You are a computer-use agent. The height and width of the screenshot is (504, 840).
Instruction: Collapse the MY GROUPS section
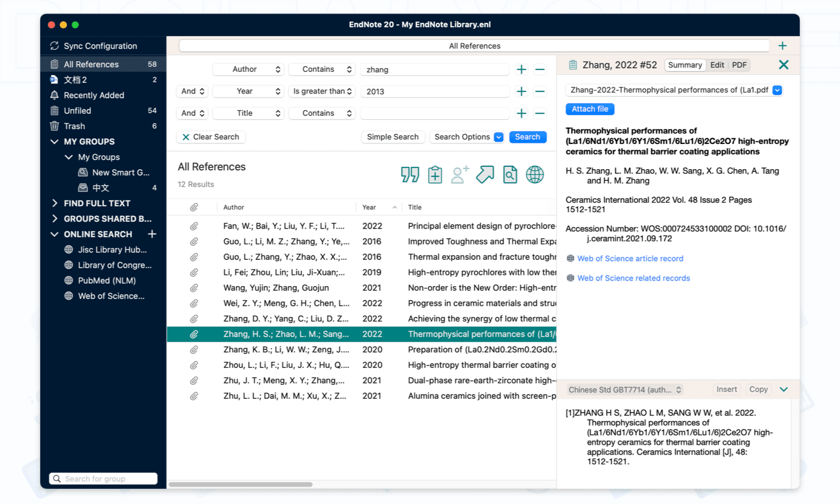click(x=54, y=141)
